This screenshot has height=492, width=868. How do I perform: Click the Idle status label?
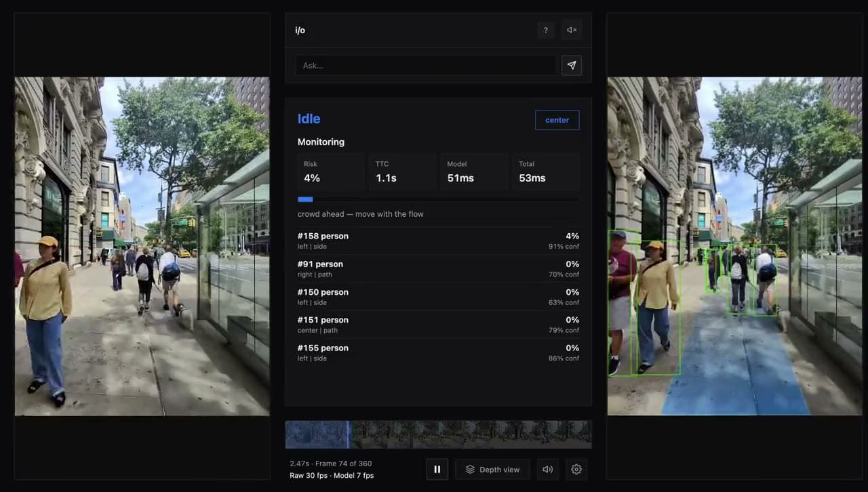pos(309,119)
